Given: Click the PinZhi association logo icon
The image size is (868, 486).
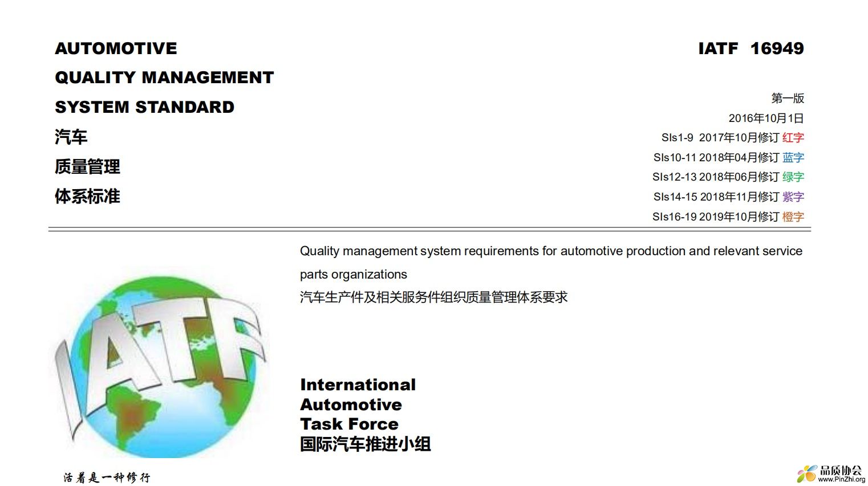Looking at the screenshot, I should [x=806, y=473].
